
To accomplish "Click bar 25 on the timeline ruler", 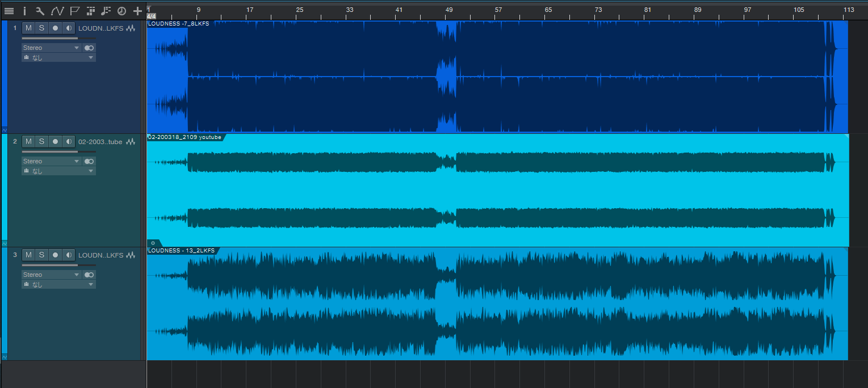I will pos(299,10).
